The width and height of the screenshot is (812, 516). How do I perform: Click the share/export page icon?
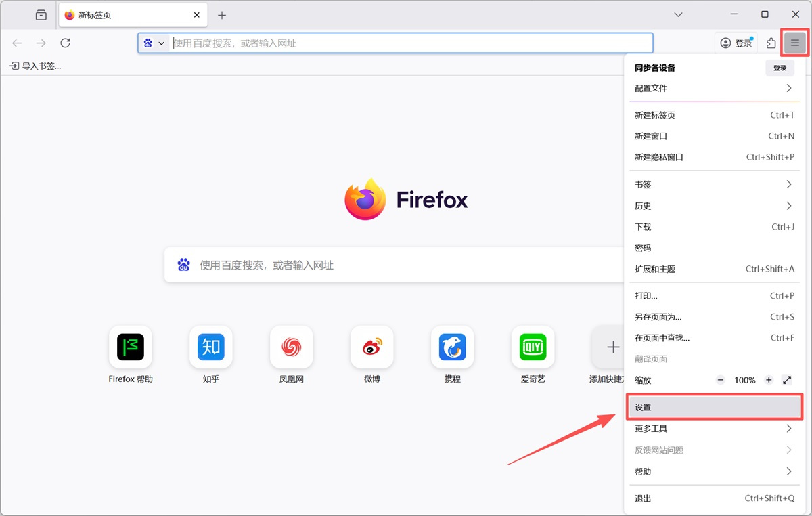(770, 42)
